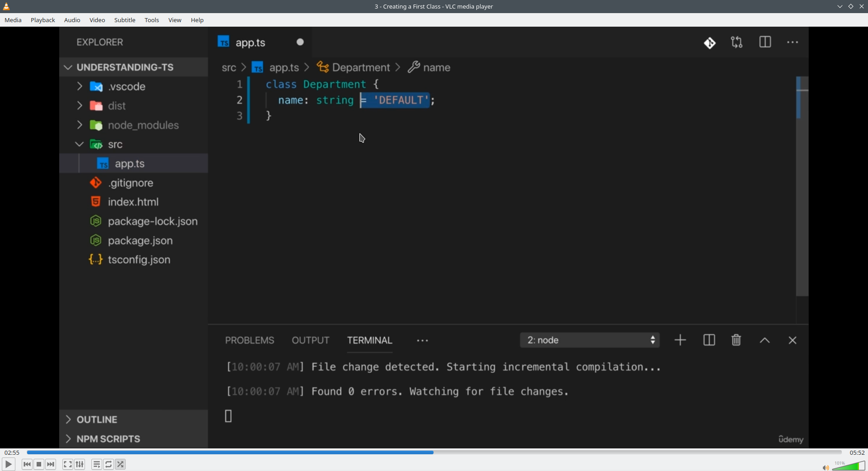The width and height of the screenshot is (868, 471).
Task: Mute audio with the speaker icon
Action: click(826, 467)
